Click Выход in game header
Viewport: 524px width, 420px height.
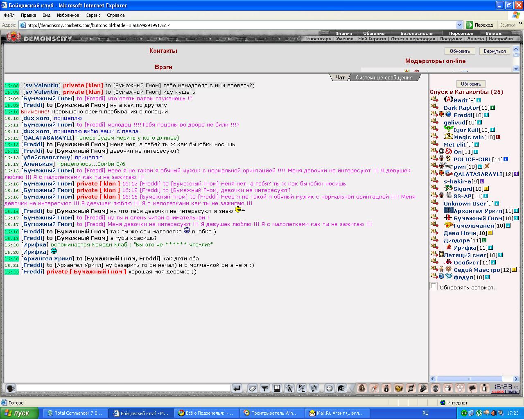tap(493, 33)
